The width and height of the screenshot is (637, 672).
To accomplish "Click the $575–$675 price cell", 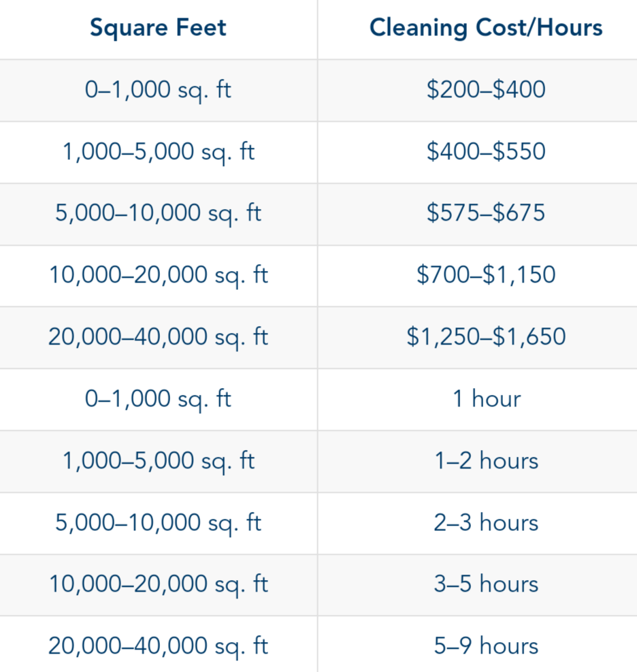I will [x=486, y=213].
